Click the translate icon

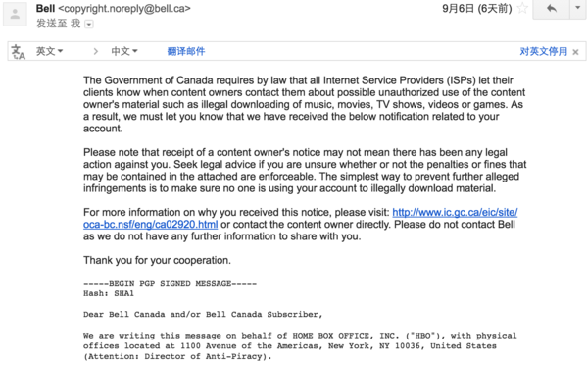click(x=18, y=51)
